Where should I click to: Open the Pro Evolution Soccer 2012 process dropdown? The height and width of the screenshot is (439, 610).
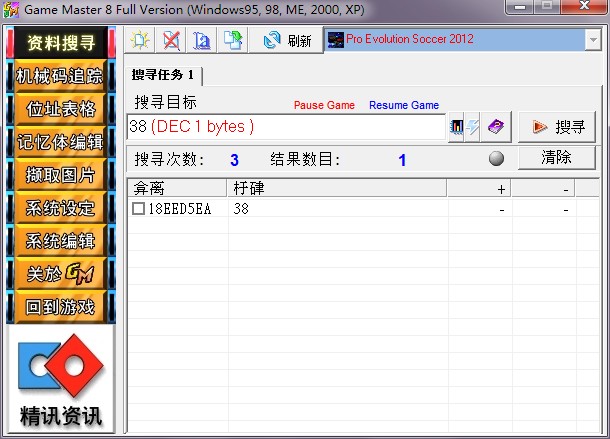click(593, 40)
